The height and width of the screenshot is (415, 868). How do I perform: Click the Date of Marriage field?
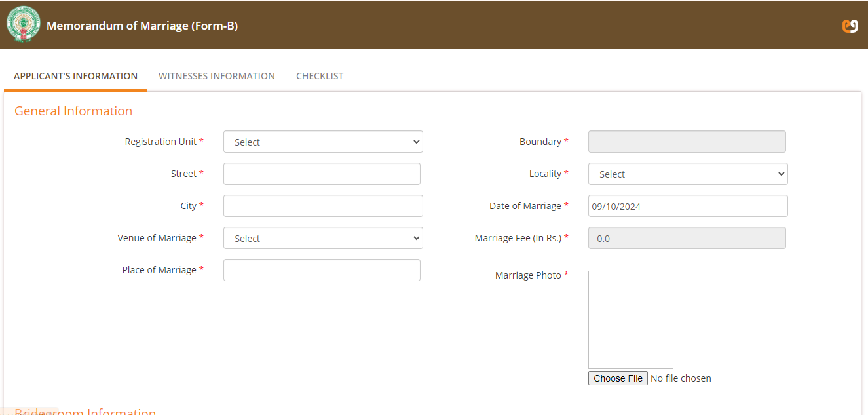[x=688, y=206]
